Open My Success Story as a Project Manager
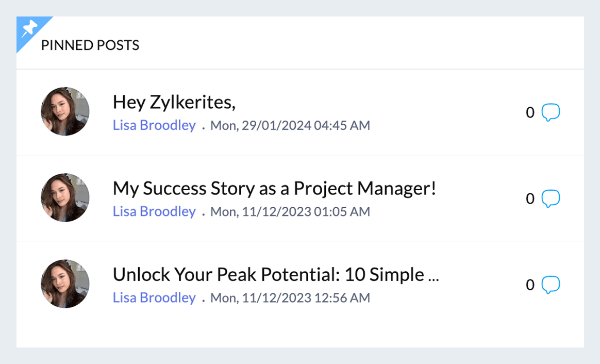The image size is (600, 364). [274, 188]
